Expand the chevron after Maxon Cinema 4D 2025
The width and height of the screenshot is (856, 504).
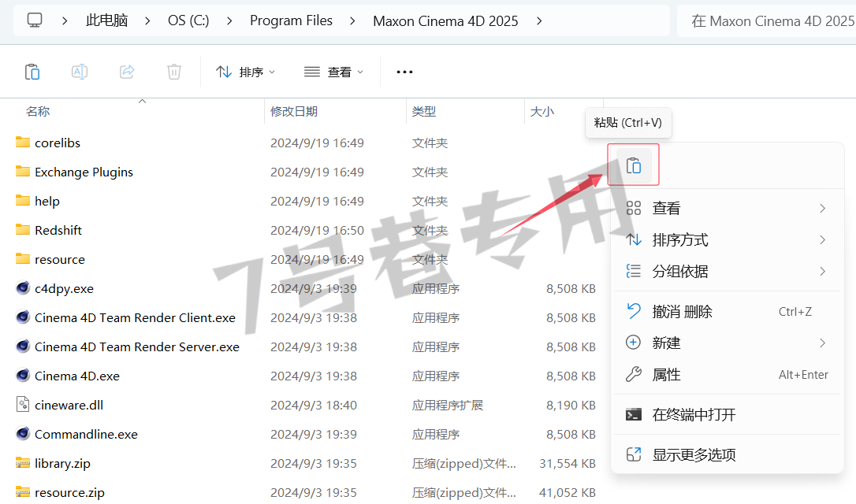[x=539, y=20]
